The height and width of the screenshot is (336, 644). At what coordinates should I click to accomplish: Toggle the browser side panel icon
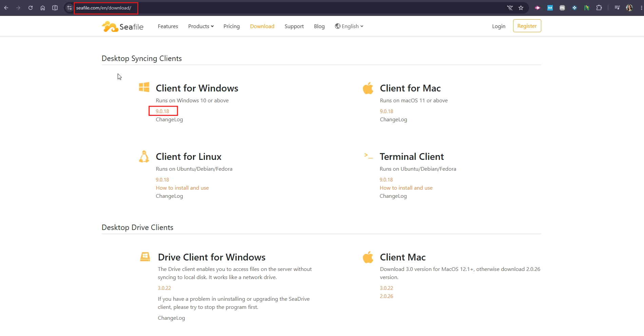[x=55, y=8]
